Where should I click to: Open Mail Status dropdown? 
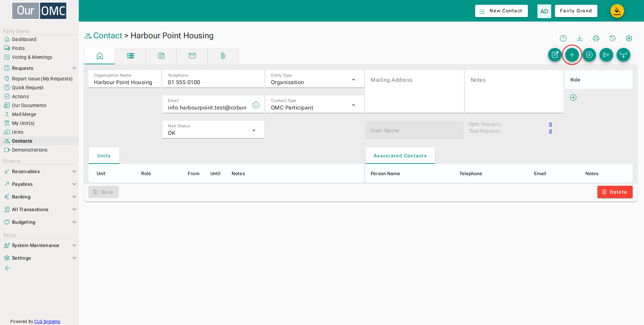[x=213, y=130]
